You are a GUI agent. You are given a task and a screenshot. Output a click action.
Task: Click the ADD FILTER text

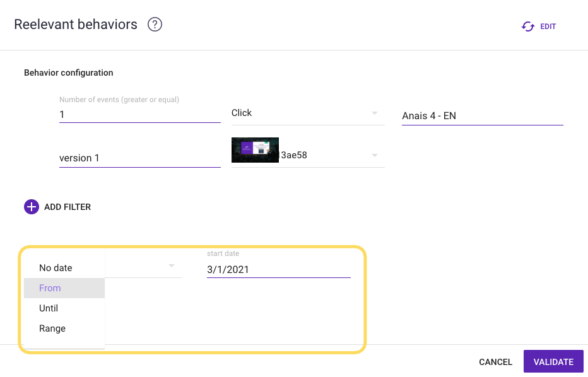pyautogui.click(x=68, y=207)
